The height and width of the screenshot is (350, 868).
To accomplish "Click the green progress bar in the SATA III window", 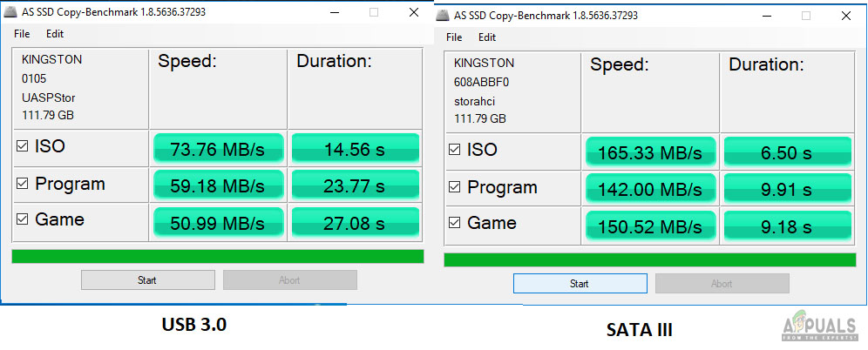I will (650, 259).
